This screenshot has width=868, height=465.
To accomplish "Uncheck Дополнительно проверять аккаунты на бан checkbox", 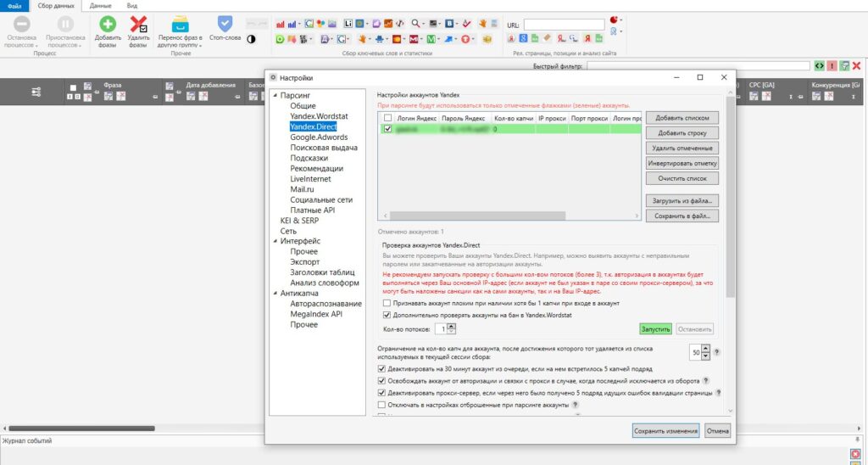I will click(387, 315).
